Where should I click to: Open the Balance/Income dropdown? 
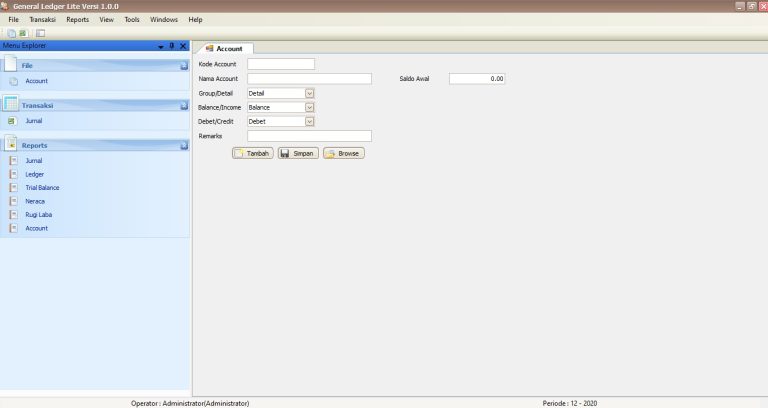pos(309,107)
